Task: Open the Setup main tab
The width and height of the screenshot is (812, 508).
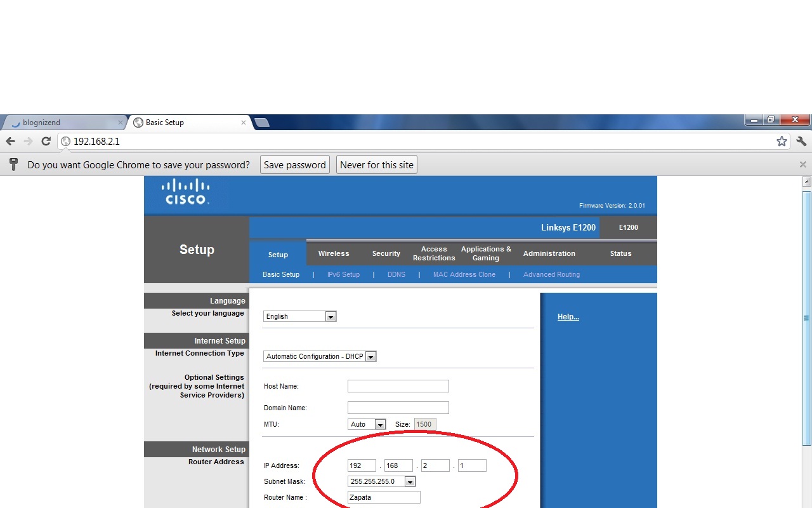Action: tap(278, 254)
